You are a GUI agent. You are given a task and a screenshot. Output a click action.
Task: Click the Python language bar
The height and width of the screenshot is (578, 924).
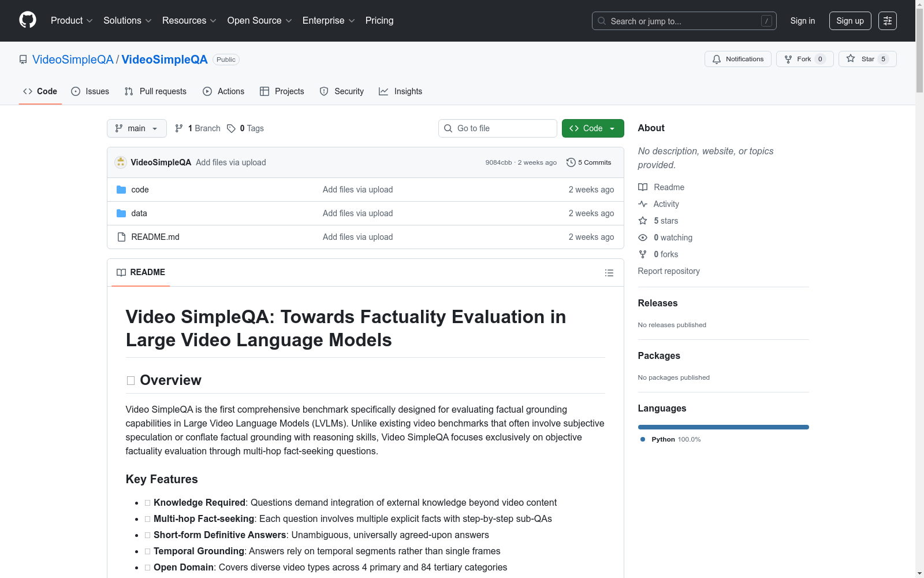point(723,427)
